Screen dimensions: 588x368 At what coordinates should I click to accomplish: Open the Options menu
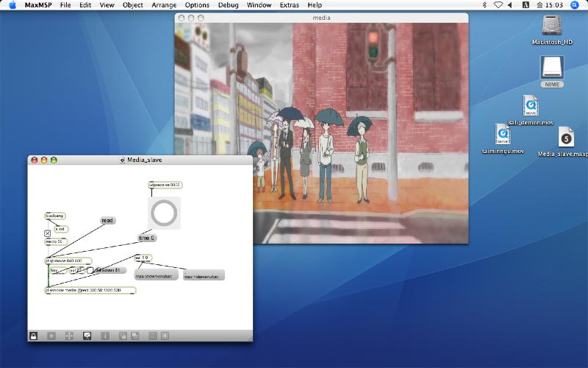click(x=197, y=5)
